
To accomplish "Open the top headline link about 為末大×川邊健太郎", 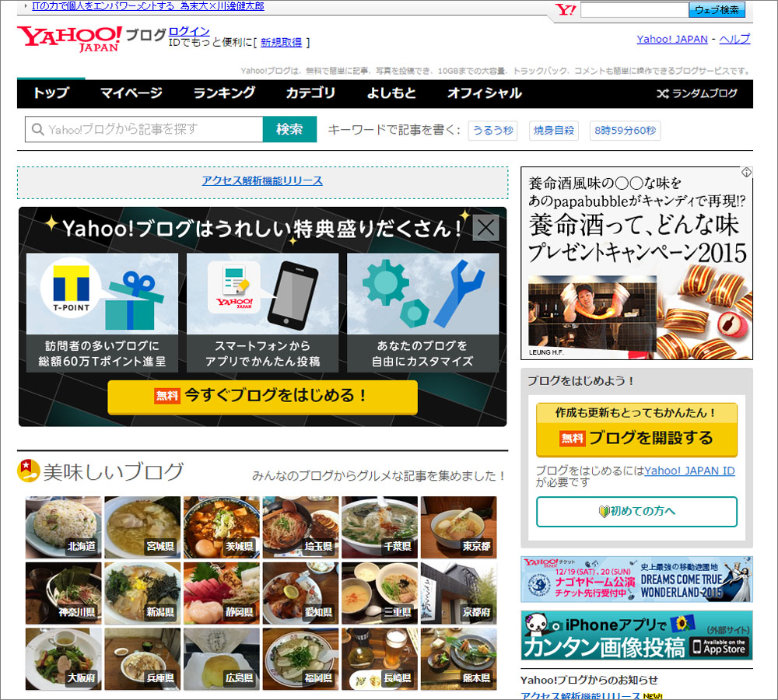I will coord(148,6).
